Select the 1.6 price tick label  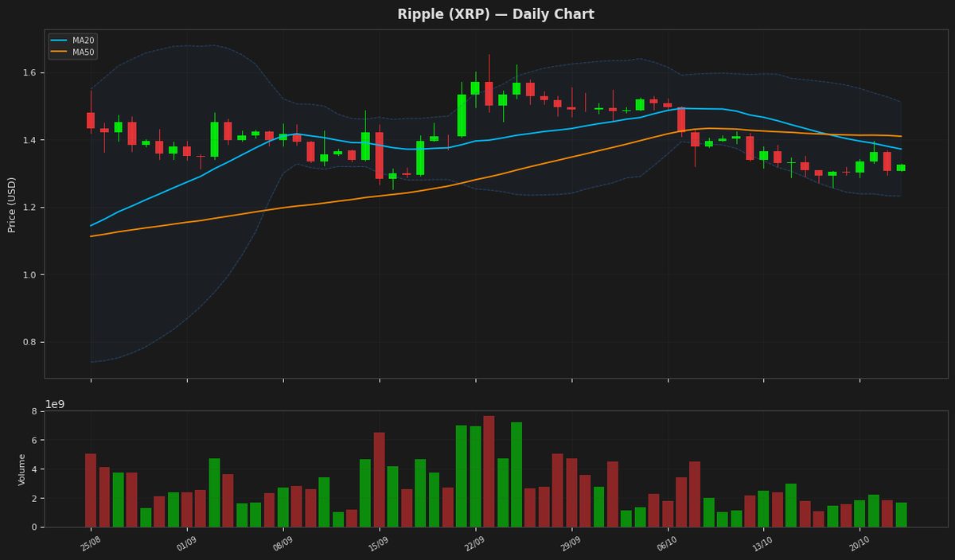29,72
